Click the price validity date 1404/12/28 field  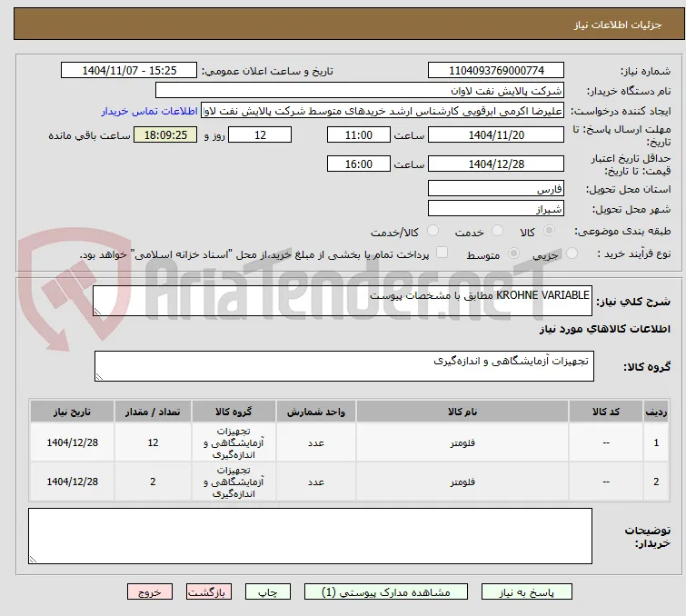[x=496, y=164]
